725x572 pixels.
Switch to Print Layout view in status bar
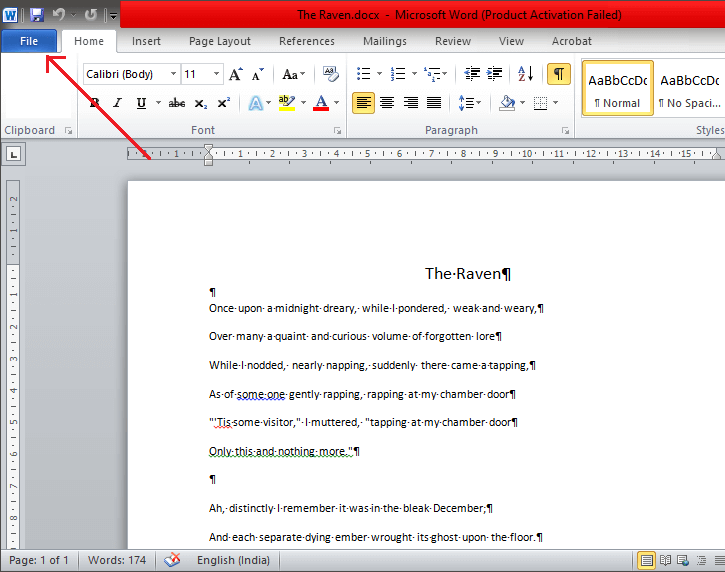pyautogui.click(x=647, y=560)
